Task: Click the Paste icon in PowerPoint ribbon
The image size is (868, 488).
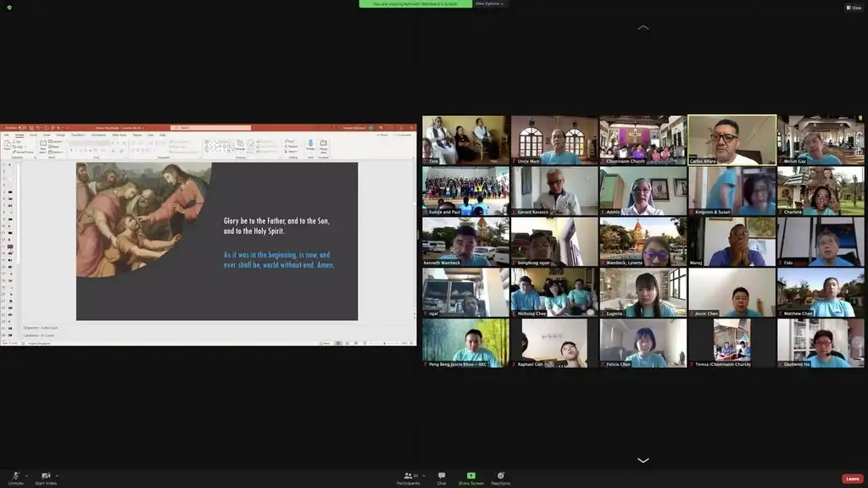Action: (7, 145)
